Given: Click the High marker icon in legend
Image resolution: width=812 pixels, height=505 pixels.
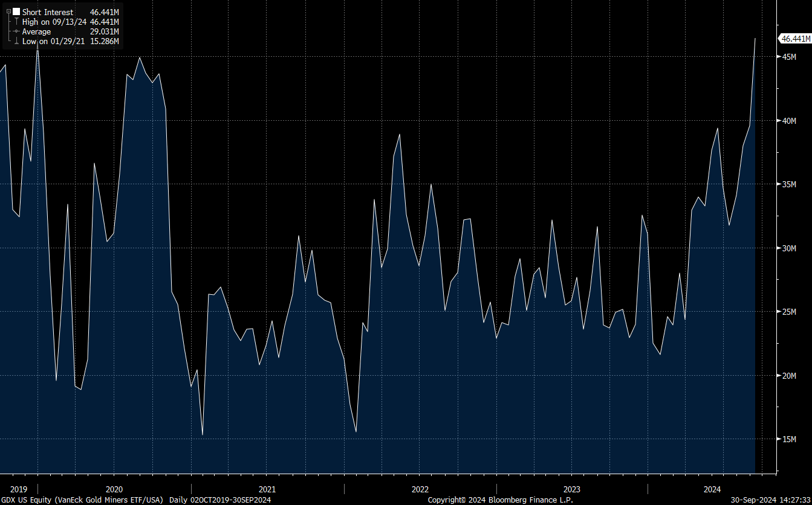Looking at the screenshot, I should pyautogui.click(x=16, y=22).
